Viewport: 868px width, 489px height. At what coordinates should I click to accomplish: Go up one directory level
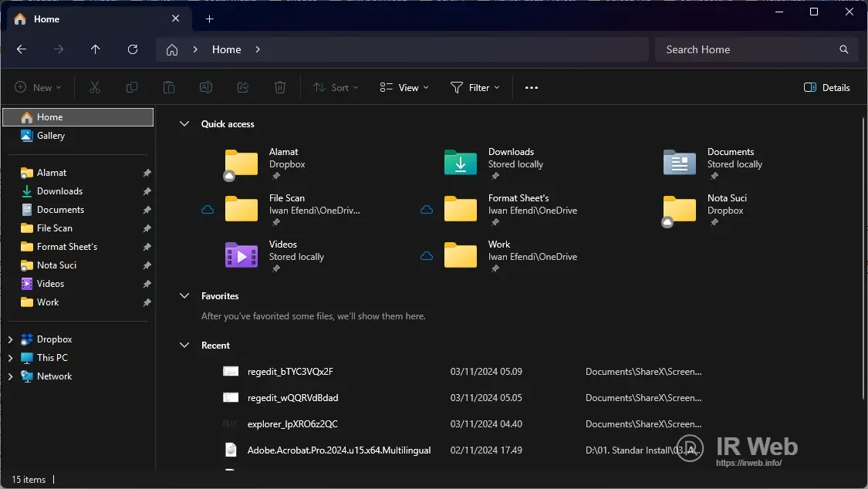point(96,49)
